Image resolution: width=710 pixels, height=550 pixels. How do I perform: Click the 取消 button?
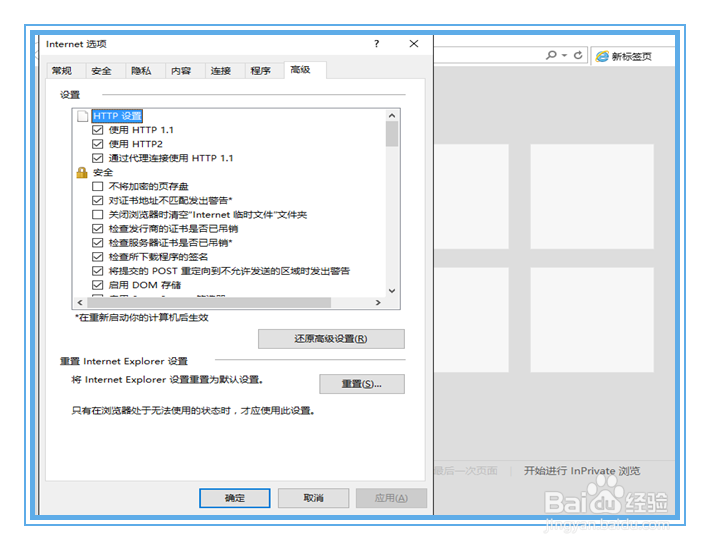tap(313, 498)
